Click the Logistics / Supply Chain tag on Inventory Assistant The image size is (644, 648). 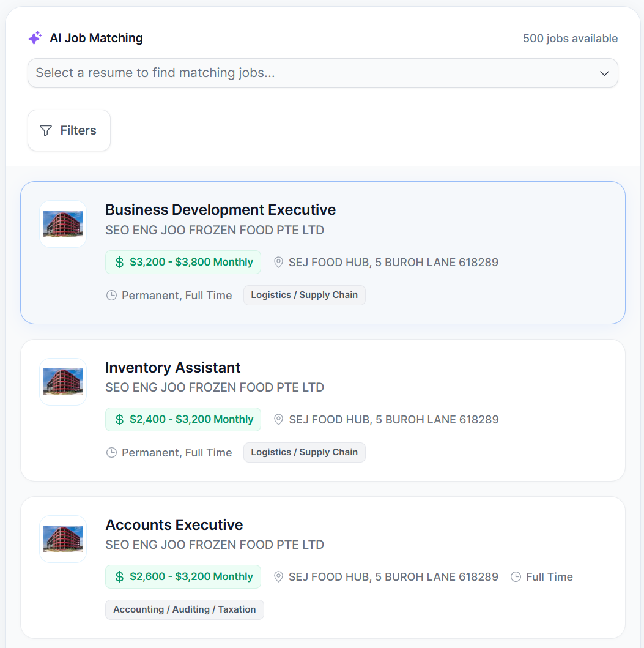tap(304, 452)
